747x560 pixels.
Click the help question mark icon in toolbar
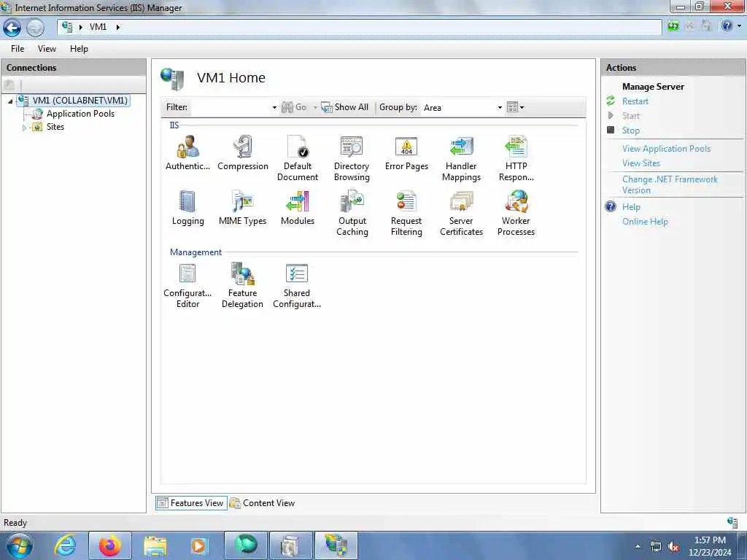[727, 26]
